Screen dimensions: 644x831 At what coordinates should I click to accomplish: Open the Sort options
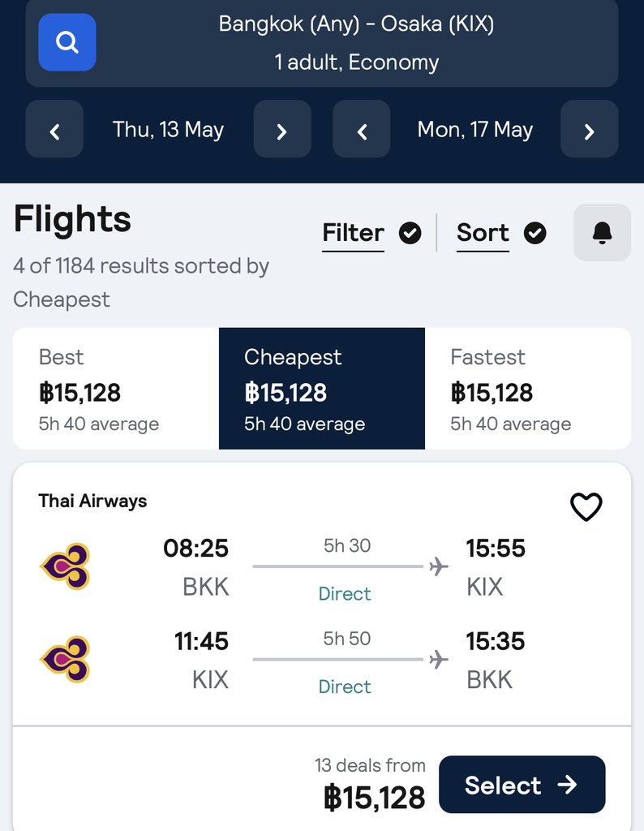483,233
